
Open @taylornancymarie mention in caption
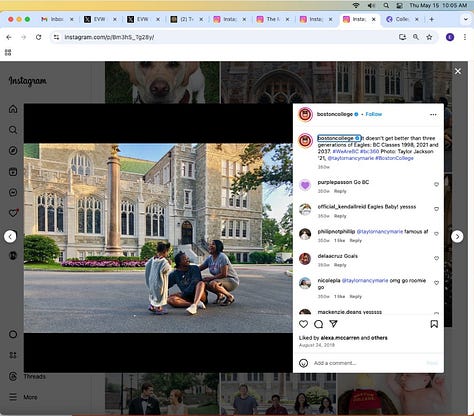click(351, 158)
